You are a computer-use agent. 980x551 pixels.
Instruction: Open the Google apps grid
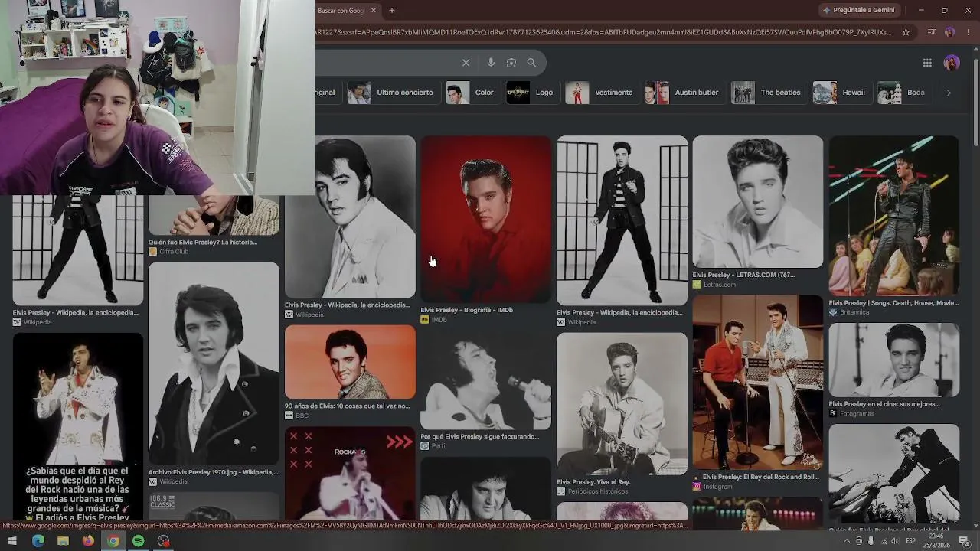pos(927,63)
